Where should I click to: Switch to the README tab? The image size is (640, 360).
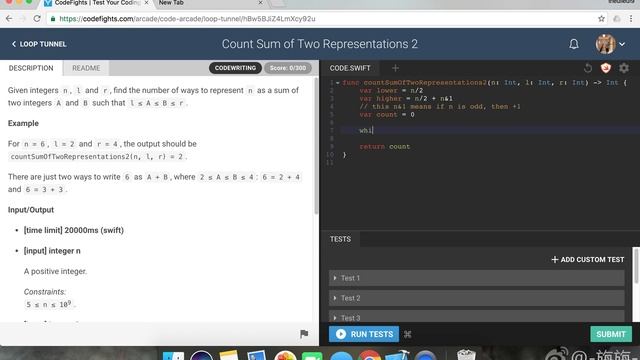pos(86,68)
